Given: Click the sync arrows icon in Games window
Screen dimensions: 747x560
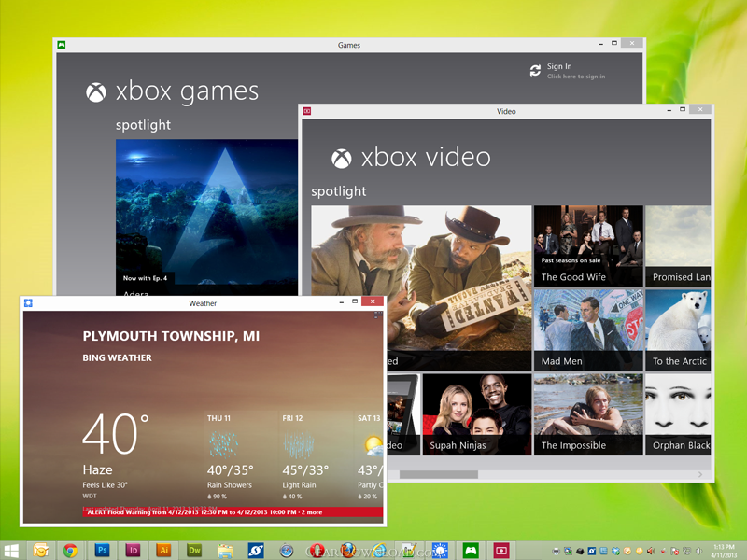Looking at the screenshot, I should click(x=535, y=71).
